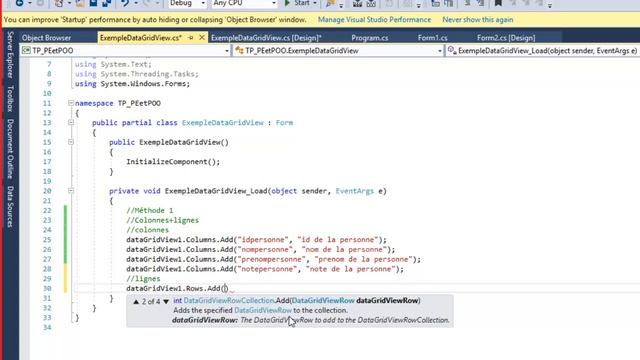Viewport: 640px width, 360px height.
Task: Select the ExempleDataGridView.cs* code tab
Action: click(x=141, y=38)
